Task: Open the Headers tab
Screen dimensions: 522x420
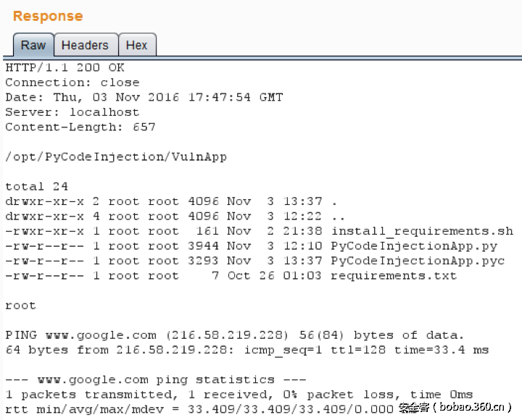Action: coord(85,45)
